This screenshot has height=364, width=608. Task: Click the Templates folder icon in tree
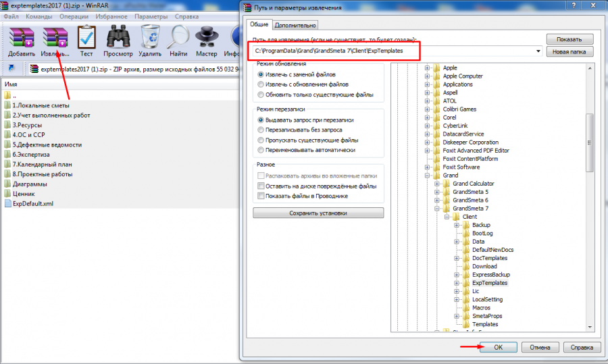point(466,324)
